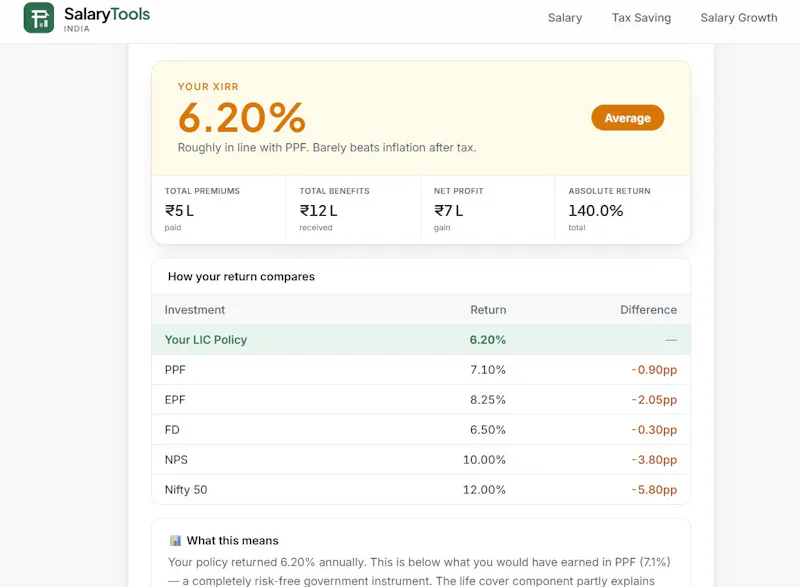800x587 pixels.
Task: Click the Investment column header
Action: point(194,310)
